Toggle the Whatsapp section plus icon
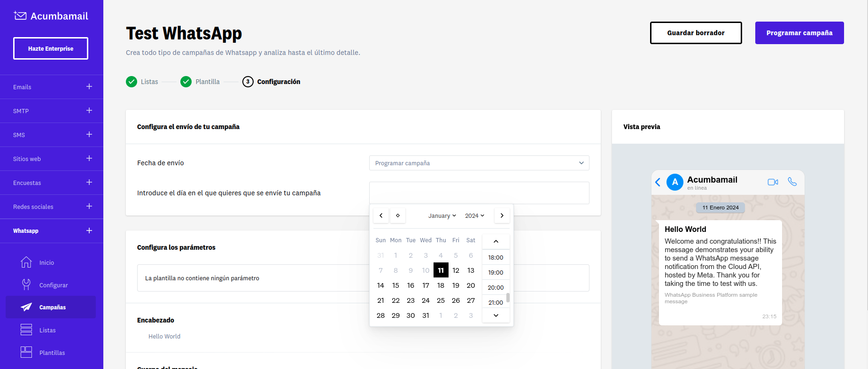The image size is (868, 369). 89,231
